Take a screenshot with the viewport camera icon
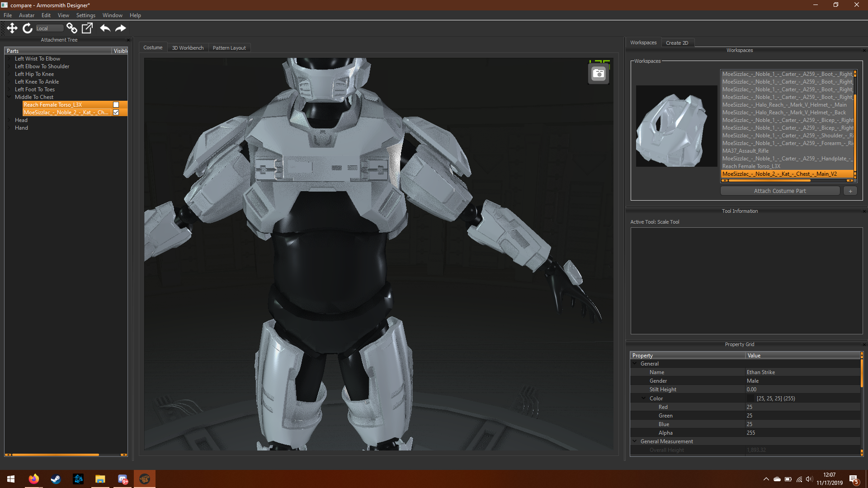Image resolution: width=868 pixels, height=488 pixels. [x=599, y=74]
